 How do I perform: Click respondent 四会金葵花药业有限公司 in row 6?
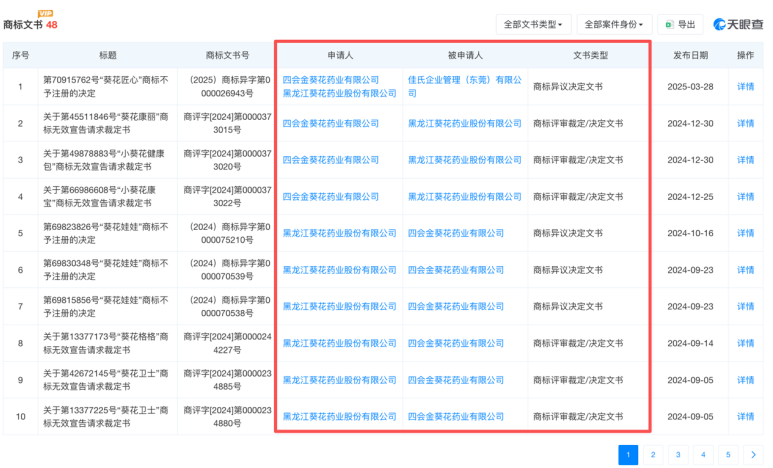point(456,270)
